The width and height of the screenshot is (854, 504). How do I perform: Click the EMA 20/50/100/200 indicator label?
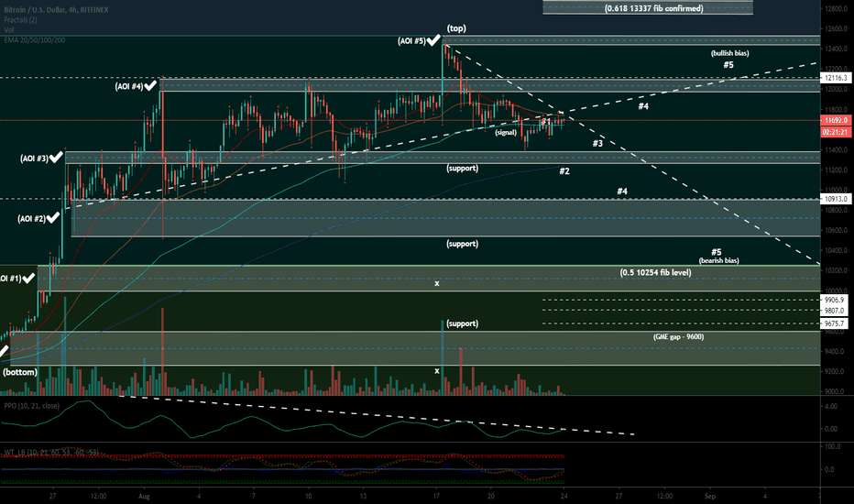click(x=35, y=39)
